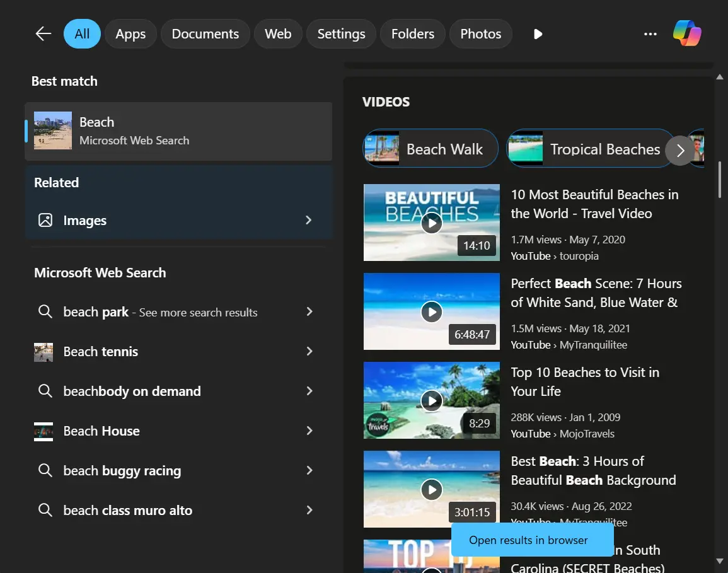Click the 'YouTube › MojoTravels' source text
The height and width of the screenshot is (573, 728).
(x=562, y=434)
